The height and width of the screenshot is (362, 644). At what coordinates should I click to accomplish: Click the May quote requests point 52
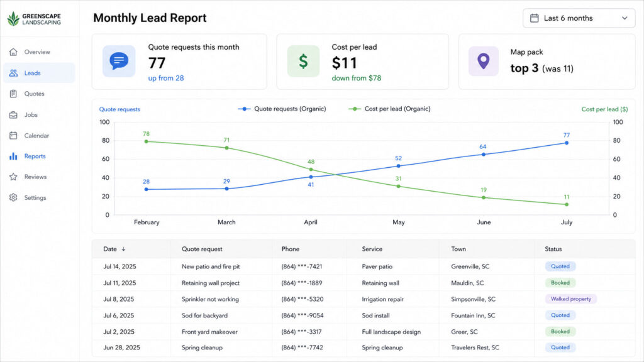398,166
